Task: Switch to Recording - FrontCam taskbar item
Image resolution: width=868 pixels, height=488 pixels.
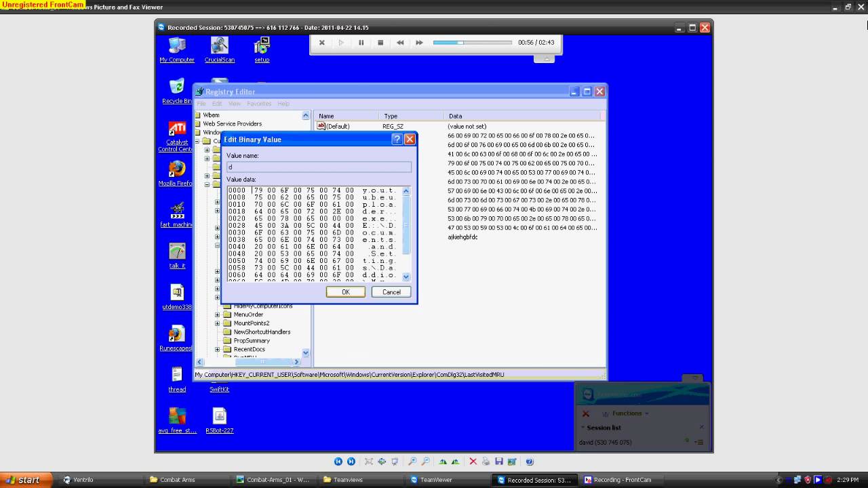Action: coord(624,480)
